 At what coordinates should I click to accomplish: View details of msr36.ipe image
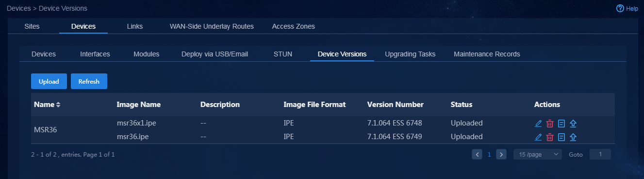tap(561, 137)
